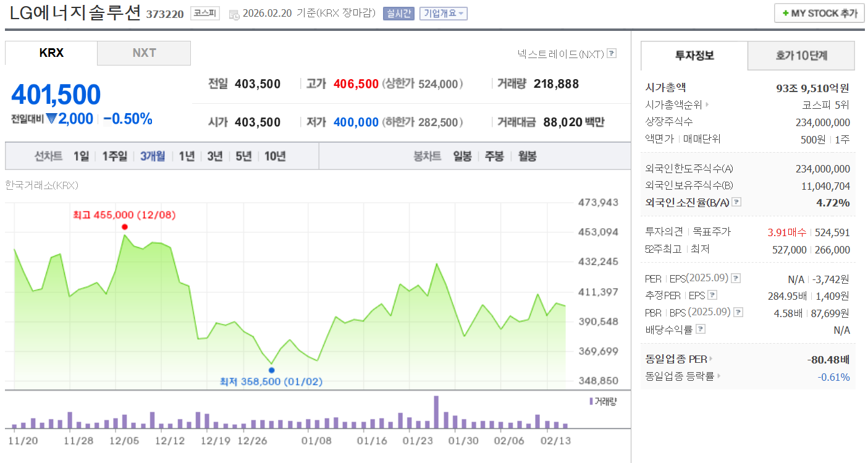Click the 외국인소진율 value 4.72%

pos(833,203)
